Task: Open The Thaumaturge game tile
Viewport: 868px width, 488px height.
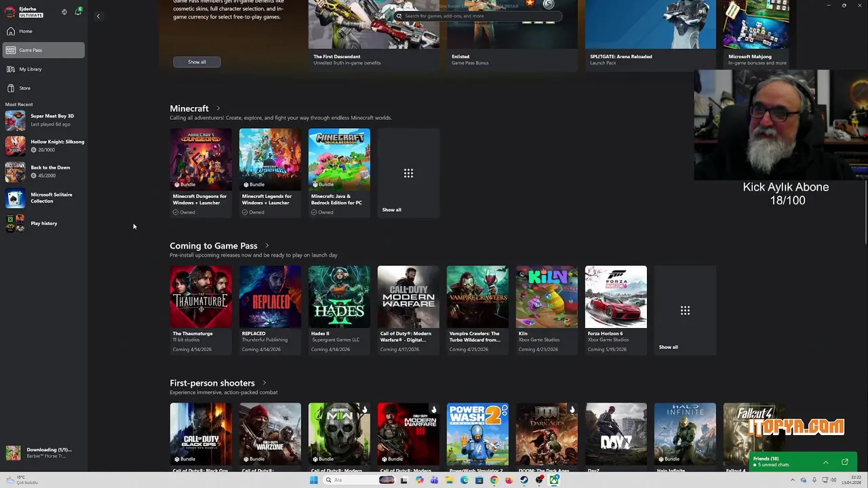Action: (x=201, y=310)
